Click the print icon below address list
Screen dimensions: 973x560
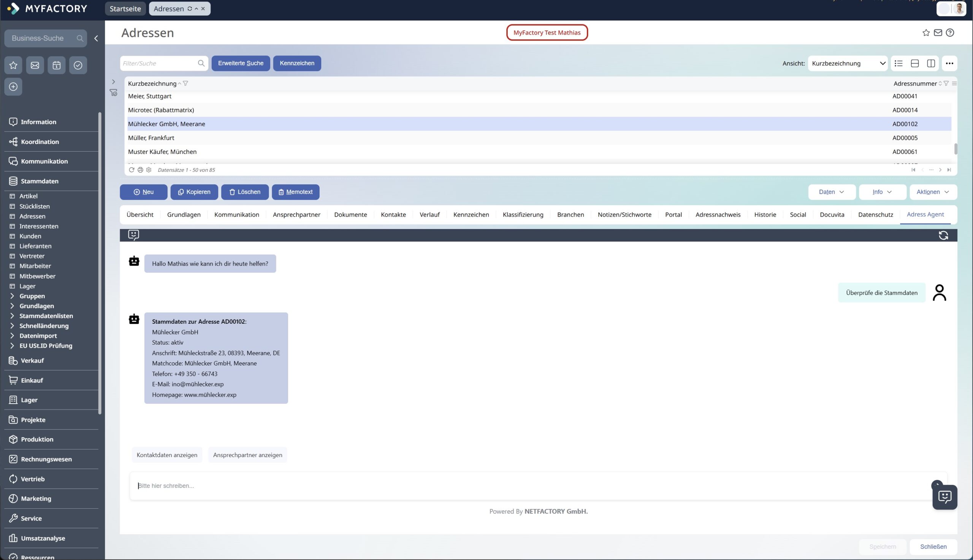click(x=140, y=170)
